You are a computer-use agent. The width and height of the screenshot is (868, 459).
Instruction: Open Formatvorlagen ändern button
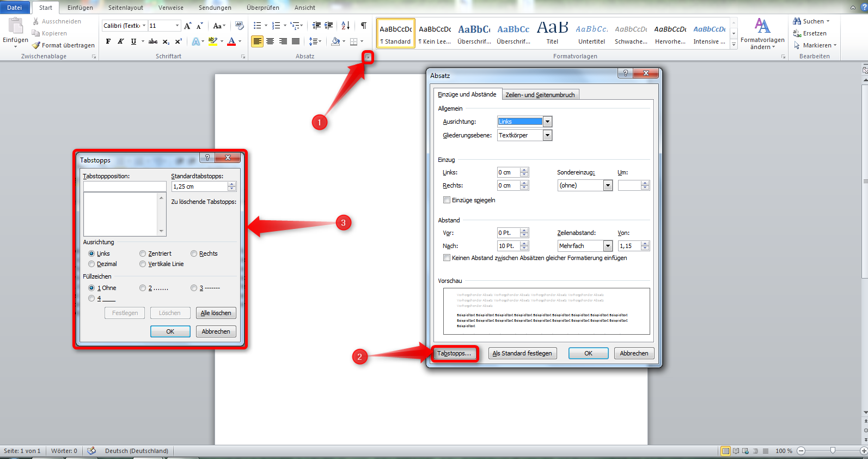pyautogui.click(x=762, y=34)
